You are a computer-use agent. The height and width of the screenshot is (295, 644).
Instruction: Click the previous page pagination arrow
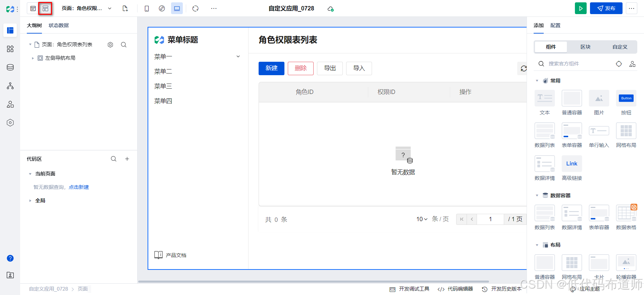click(x=472, y=219)
